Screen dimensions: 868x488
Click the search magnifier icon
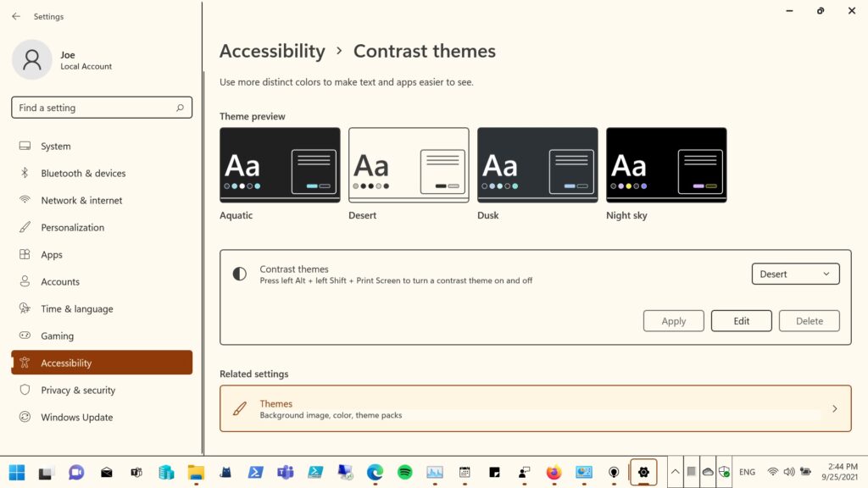180,108
